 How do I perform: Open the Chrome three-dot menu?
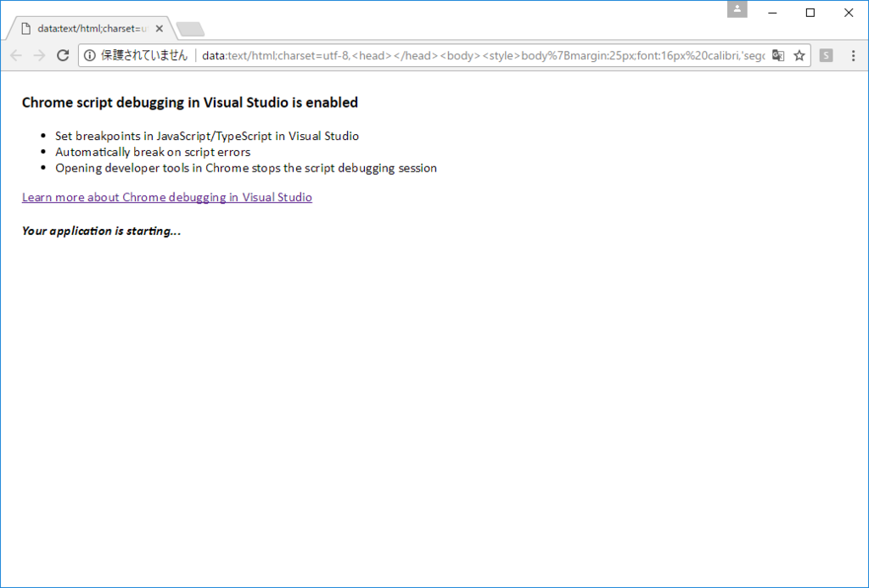coord(854,55)
